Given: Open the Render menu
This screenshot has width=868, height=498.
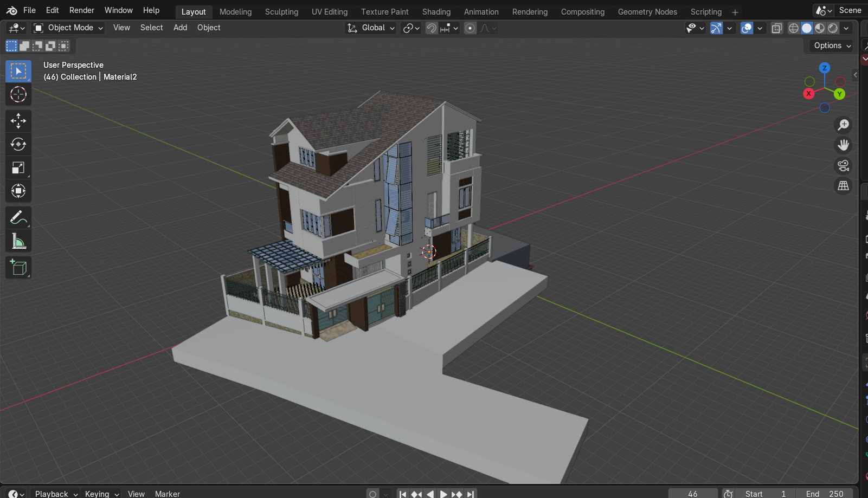Looking at the screenshot, I should [82, 10].
